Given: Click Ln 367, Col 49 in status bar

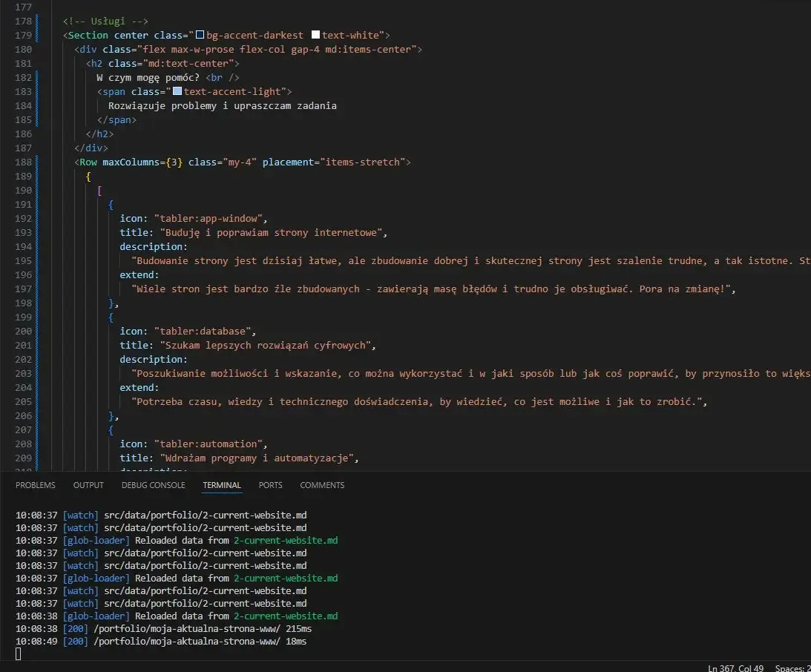Looking at the screenshot, I should click(735, 668).
